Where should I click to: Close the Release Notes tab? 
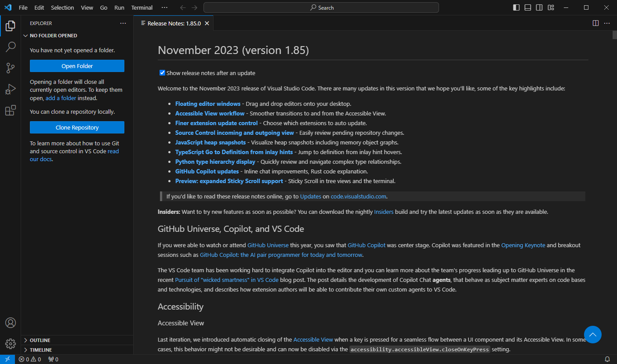pos(207,23)
